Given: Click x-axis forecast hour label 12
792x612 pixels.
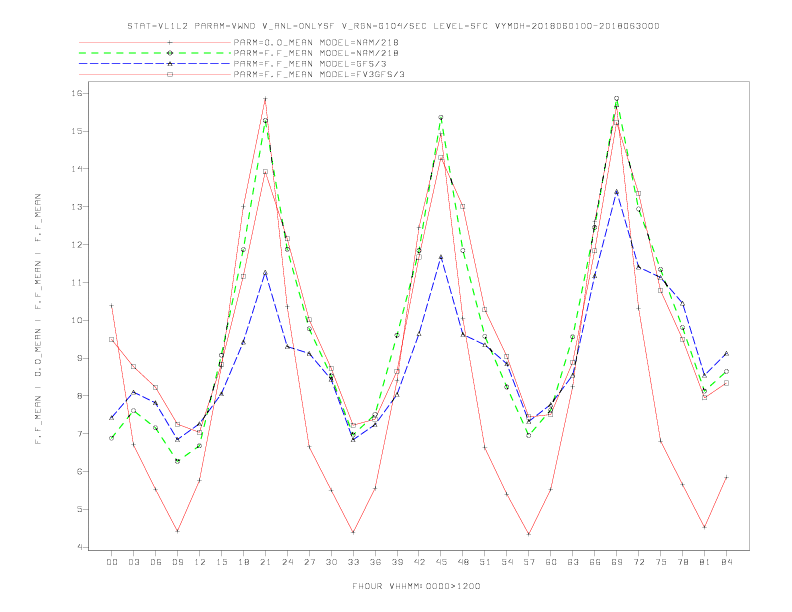Looking at the screenshot, I should click(x=200, y=562).
